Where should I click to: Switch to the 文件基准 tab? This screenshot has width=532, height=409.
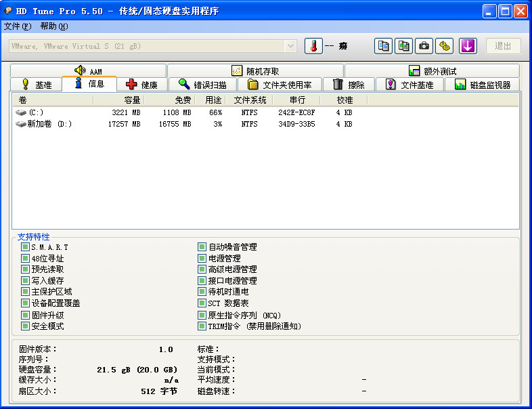[x=409, y=84]
